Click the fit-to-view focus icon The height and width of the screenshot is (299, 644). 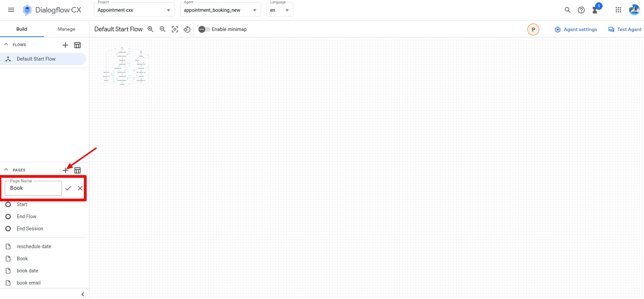point(175,29)
